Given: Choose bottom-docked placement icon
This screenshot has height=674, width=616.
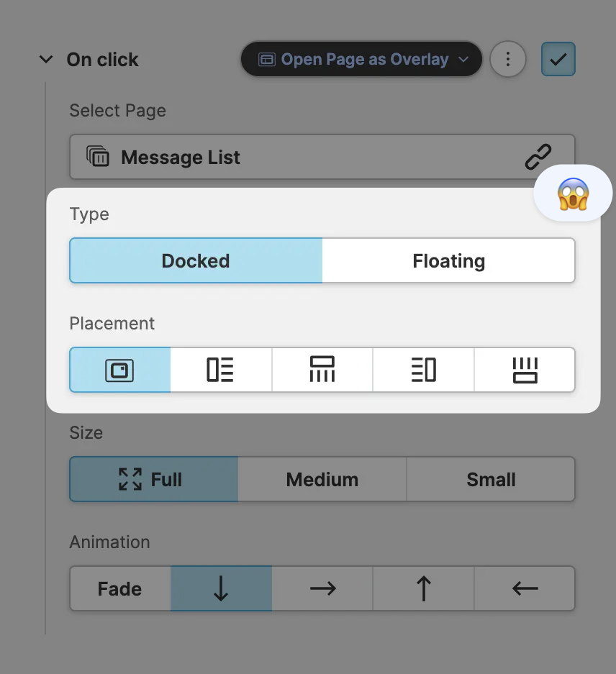Looking at the screenshot, I should 525,370.
